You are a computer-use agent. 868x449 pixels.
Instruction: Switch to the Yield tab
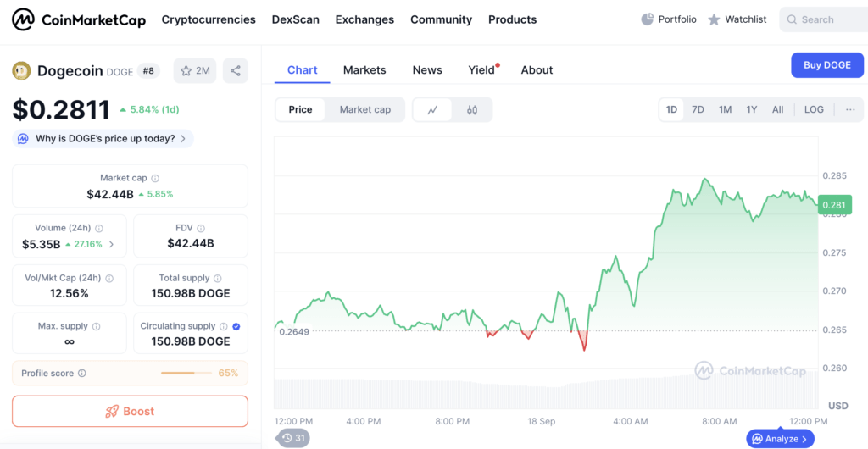click(x=481, y=70)
